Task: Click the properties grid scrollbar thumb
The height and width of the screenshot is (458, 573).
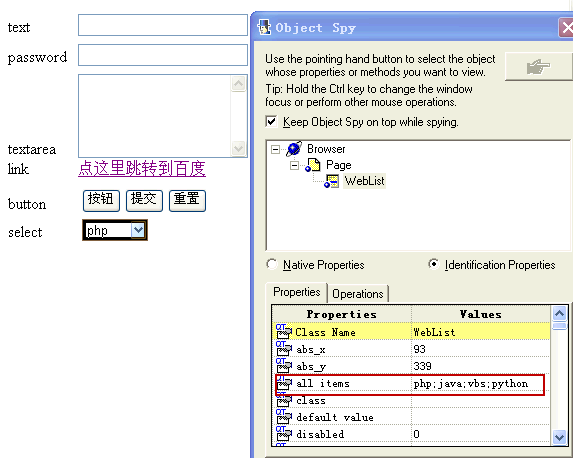Action: tap(559, 326)
